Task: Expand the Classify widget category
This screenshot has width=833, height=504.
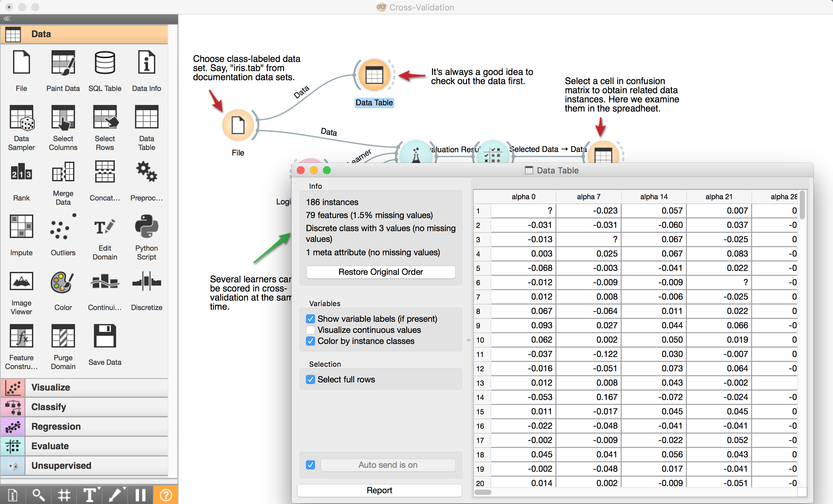Action: [x=49, y=407]
